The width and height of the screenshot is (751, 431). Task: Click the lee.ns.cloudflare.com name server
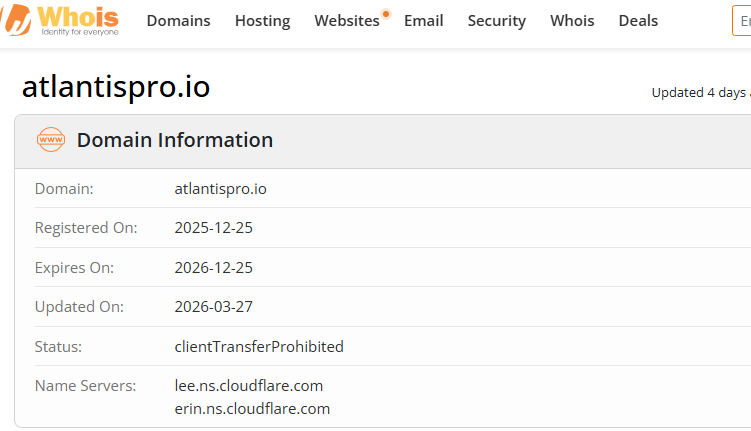pos(249,386)
